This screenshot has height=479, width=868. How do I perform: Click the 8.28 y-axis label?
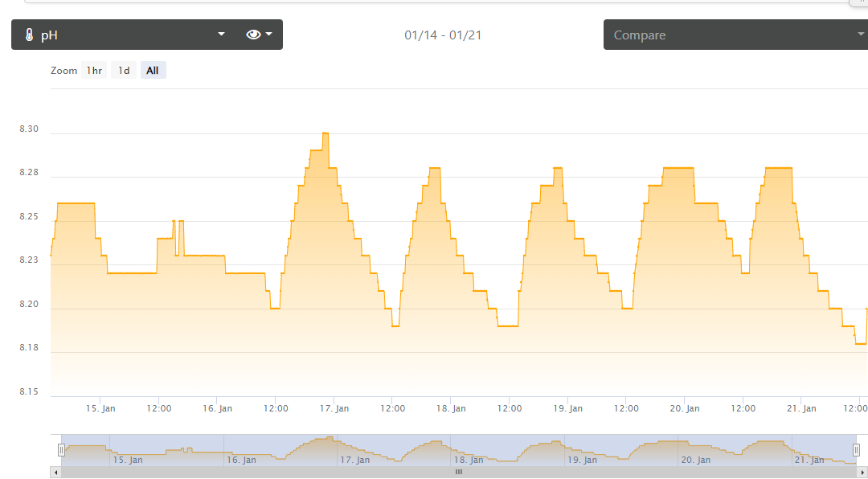(x=30, y=173)
